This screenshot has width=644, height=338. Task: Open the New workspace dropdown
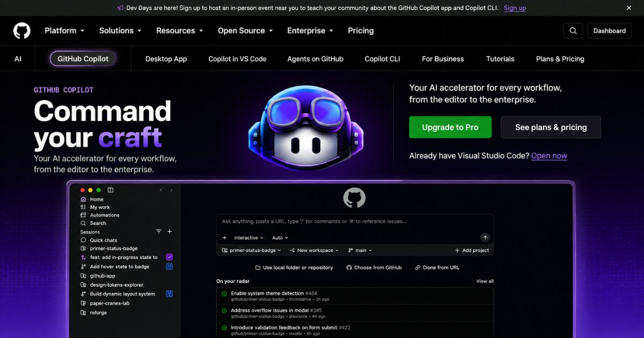[x=314, y=250]
